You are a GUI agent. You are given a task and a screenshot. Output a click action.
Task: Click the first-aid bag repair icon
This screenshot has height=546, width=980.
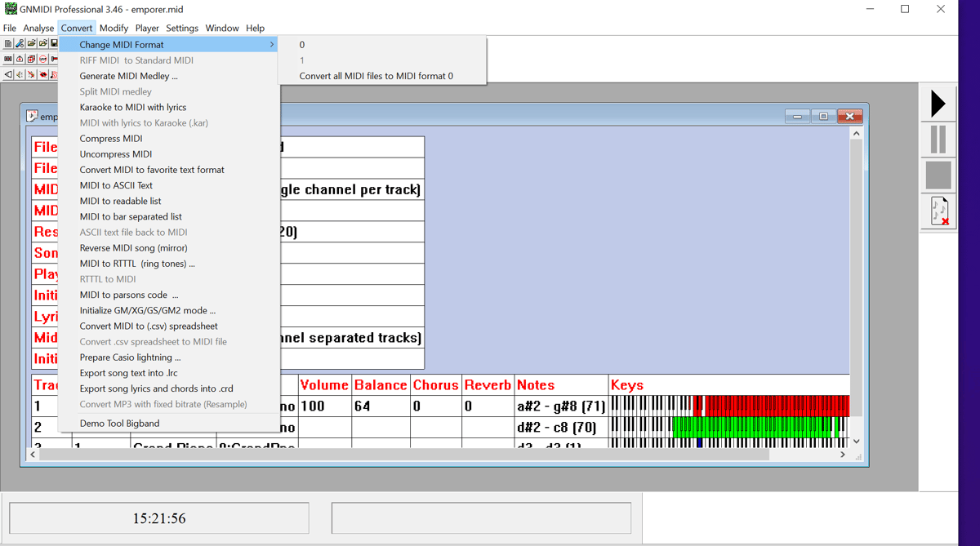coord(20,59)
